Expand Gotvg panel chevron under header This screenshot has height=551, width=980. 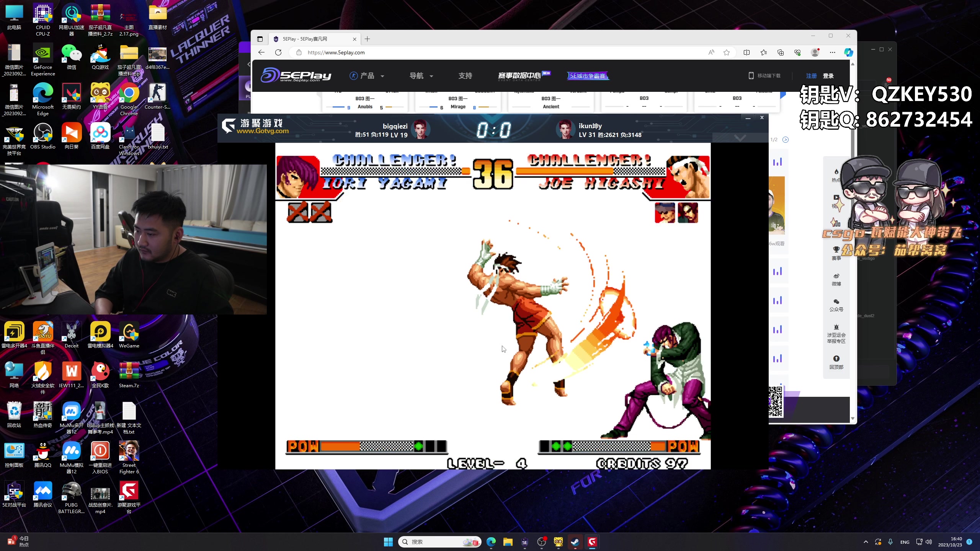click(x=740, y=138)
